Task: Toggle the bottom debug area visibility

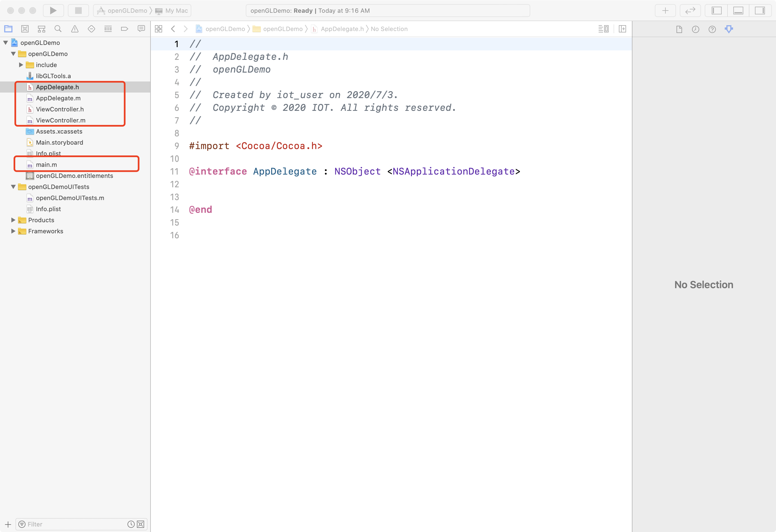Action: [738, 10]
